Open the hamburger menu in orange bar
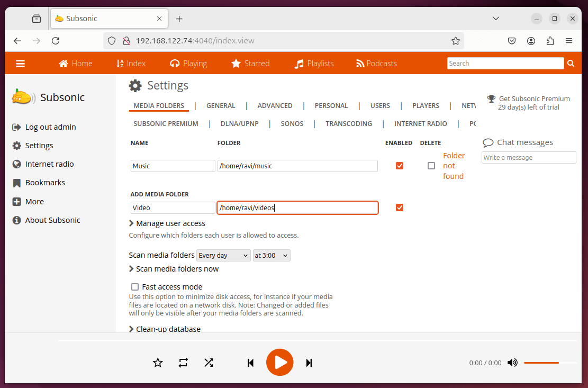The height and width of the screenshot is (388, 588). (21, 64)
